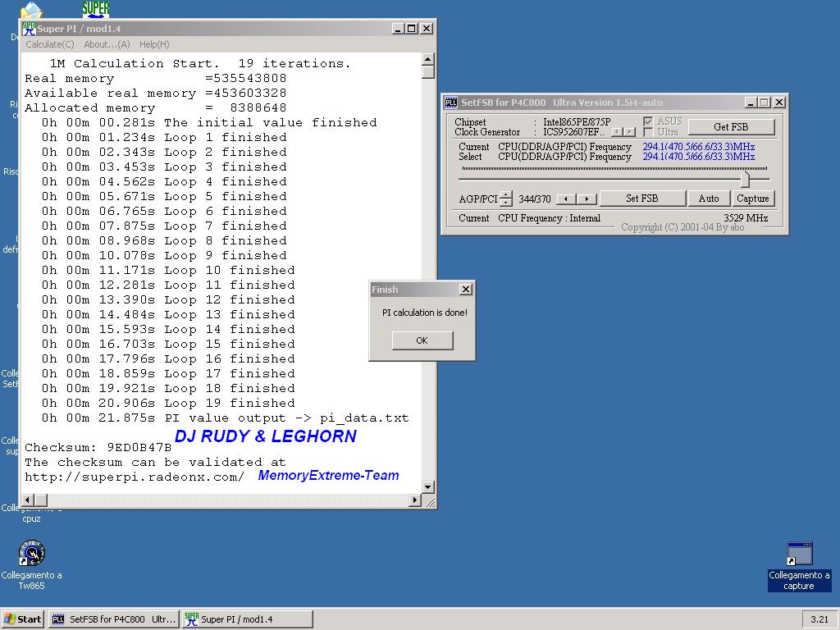Switch to SetFSB via taskbar button
This screenshot has height=630, width=840.
(114, 619)
